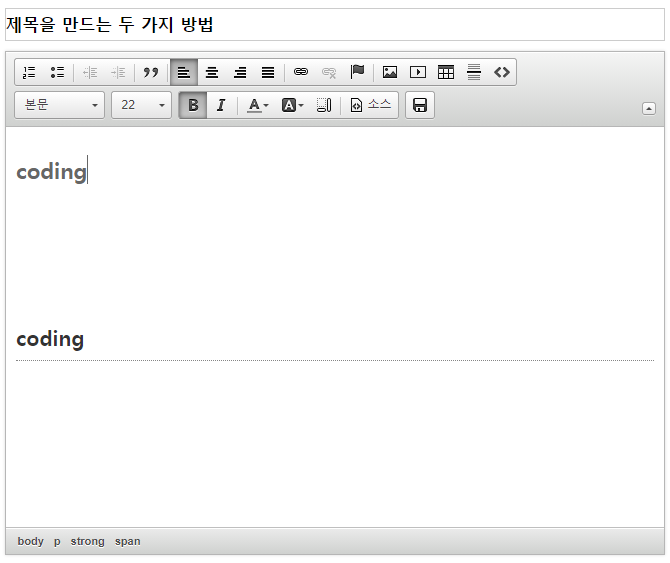
Task: Insert an image
Action: pos(390,72)
